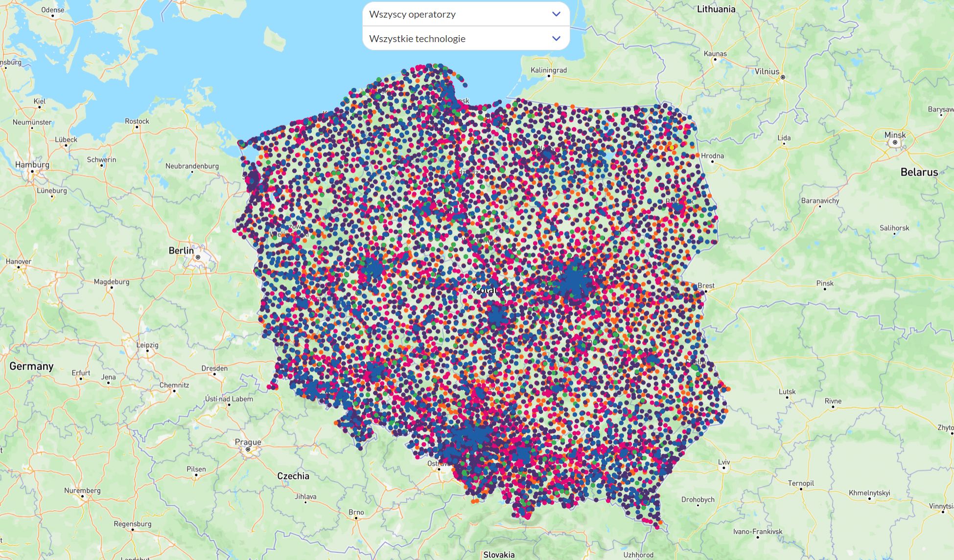Screen dimensions: 954x560
Task: Click the Berlin label on the map
Action: pyautogui.click(x=182, y=249)
